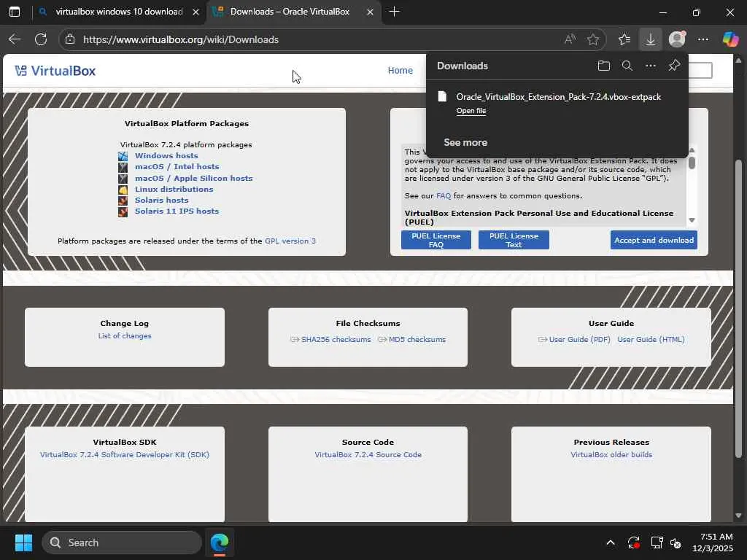Viewport: 747px width, 560px height.
Task: Open MD5 checksums link
Action: (x=417, y=340)
